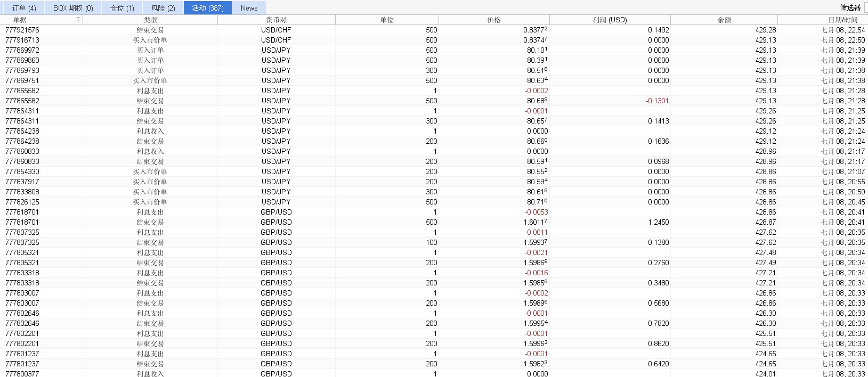Click the USD/JPY price 80.71

pyautogui.click(x=537, y=202)
